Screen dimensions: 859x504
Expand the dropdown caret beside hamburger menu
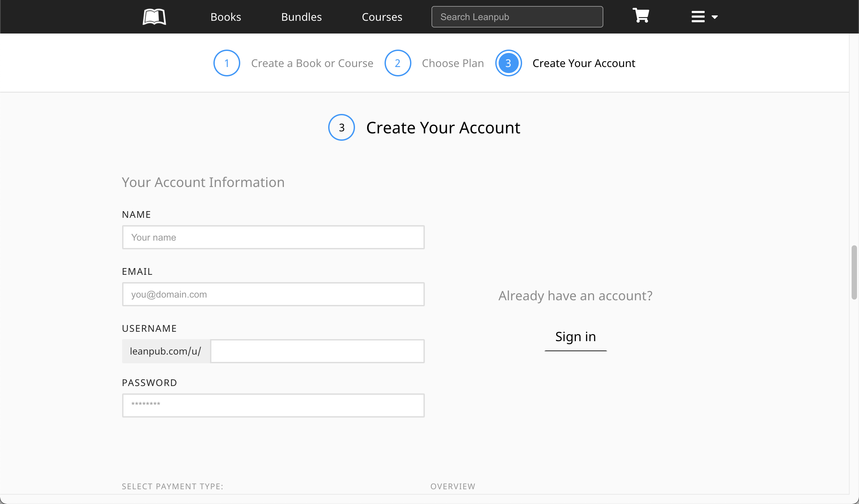tap(715, 17)
